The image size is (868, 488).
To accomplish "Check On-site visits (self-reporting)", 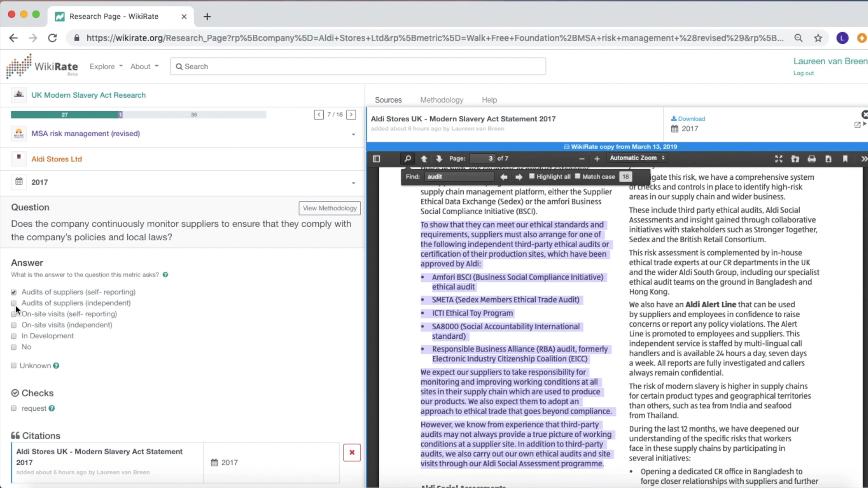I will click(14, 314).
